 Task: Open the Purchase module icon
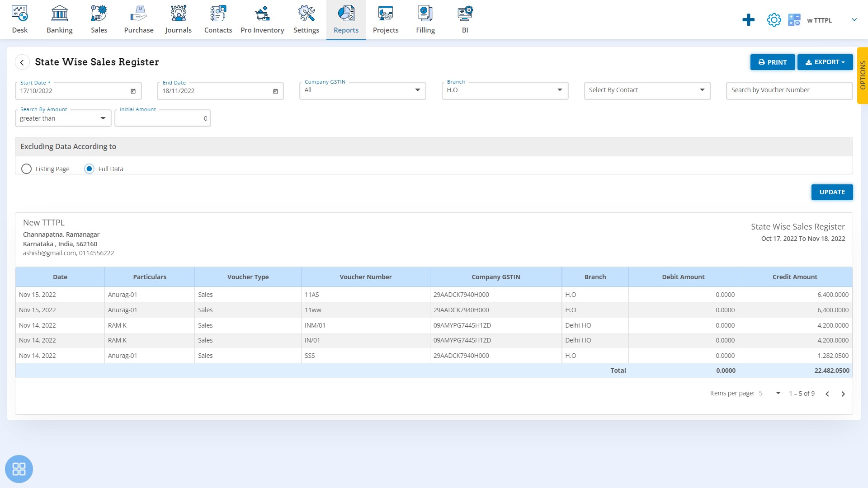(139, 19)
